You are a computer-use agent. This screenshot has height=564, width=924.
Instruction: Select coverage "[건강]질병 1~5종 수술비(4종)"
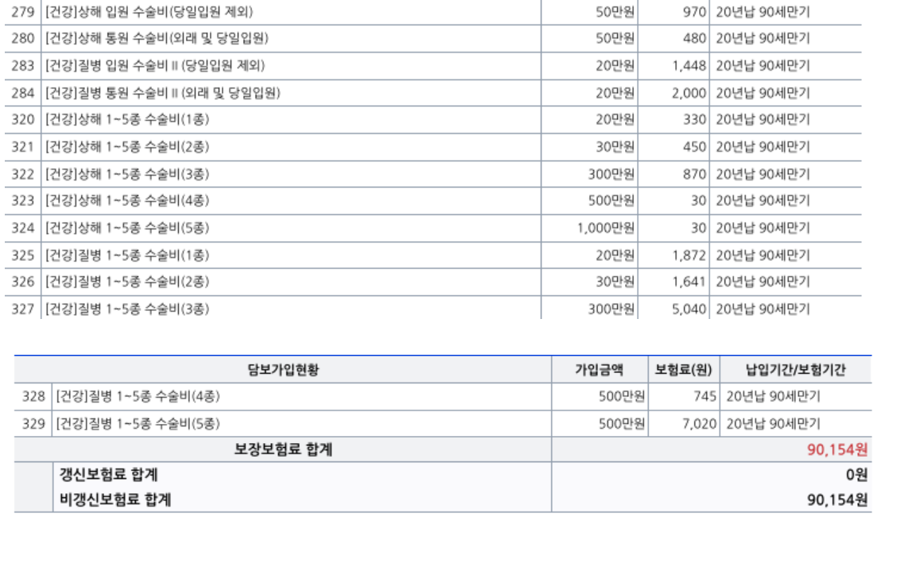[x=138, y=397]
